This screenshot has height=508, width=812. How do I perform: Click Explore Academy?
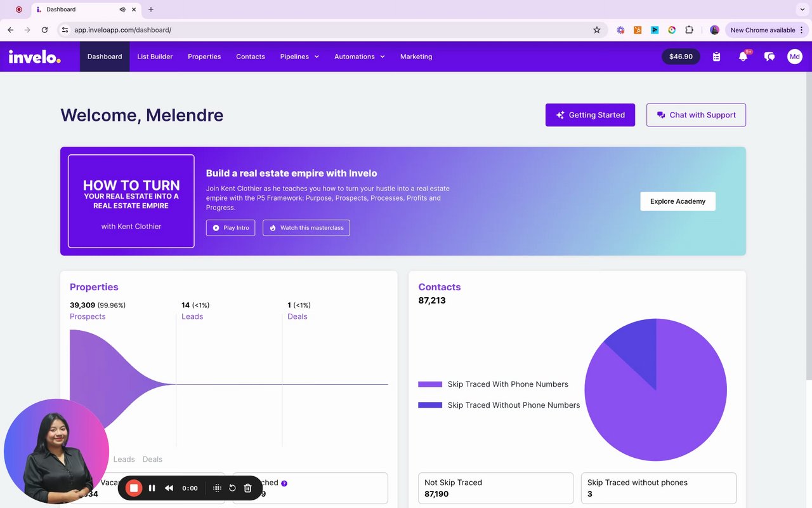pyautogui.click(x=678, y=201)
